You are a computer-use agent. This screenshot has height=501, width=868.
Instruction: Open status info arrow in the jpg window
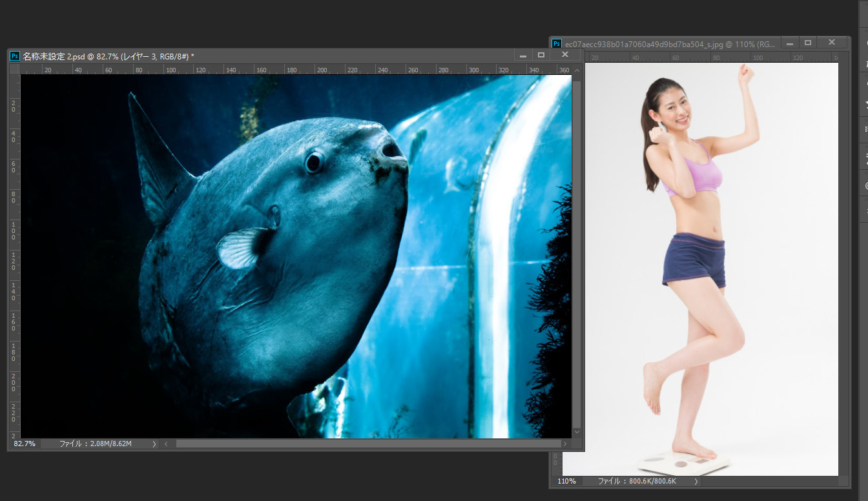coord(696,482)
